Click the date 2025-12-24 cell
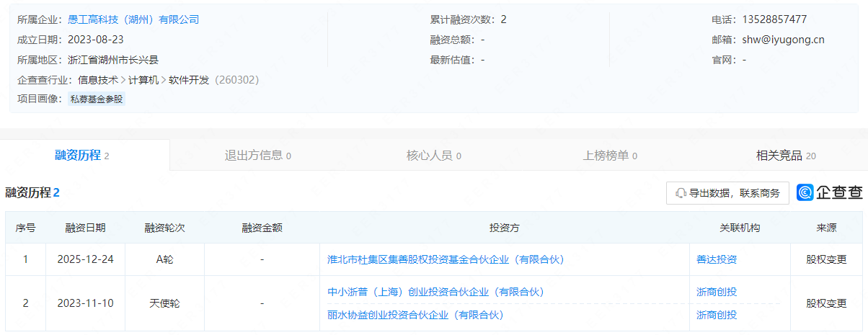Image resolution: width=868 pixels, height=335 pixels. [85, 259]
